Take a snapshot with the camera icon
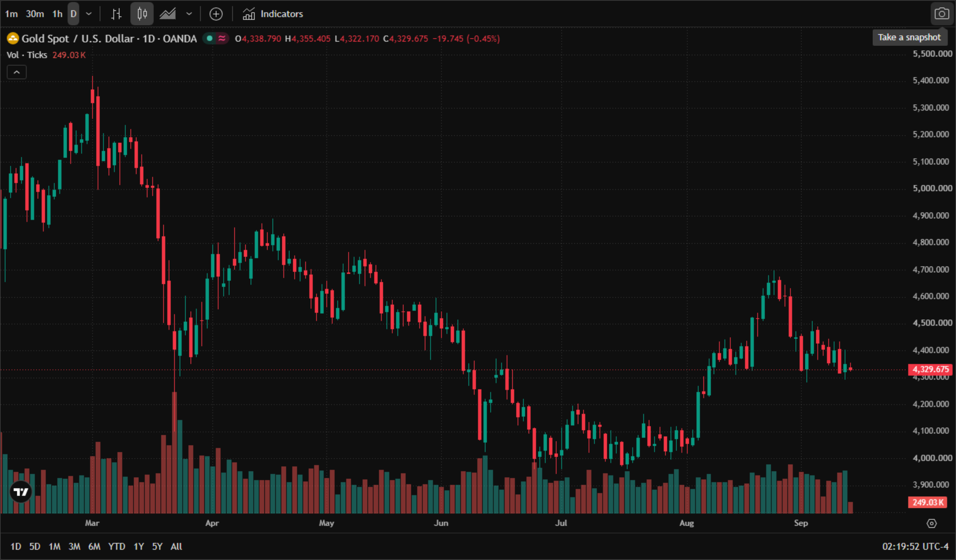Image resolution: width=956 pixels, height=560 pixels. click(942, 14)
